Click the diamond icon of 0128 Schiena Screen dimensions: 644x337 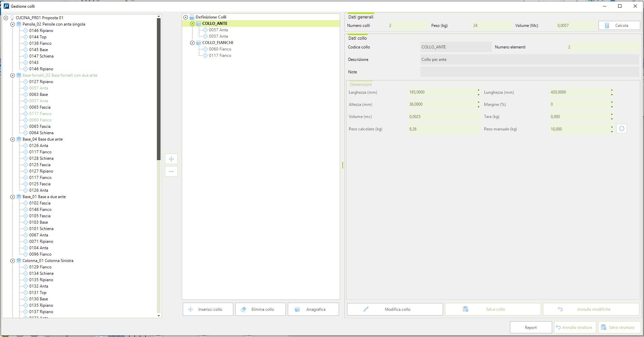26,158
